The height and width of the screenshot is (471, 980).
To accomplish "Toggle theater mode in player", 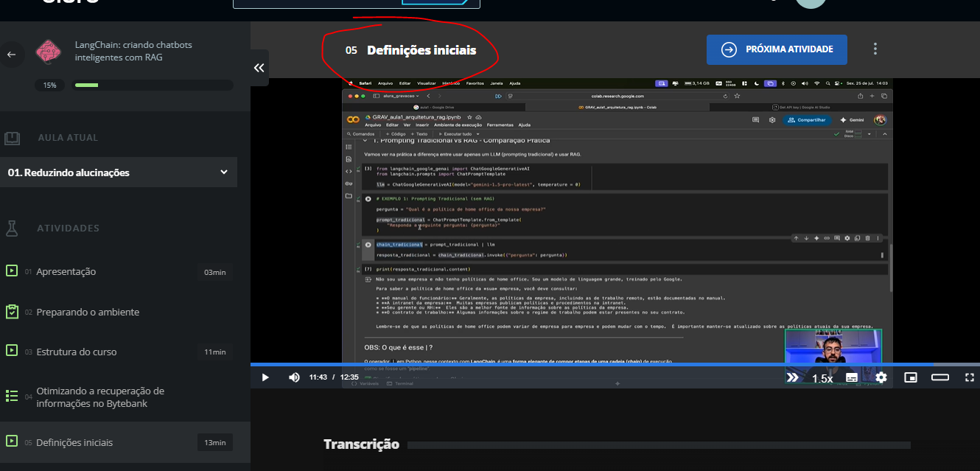I will coord(940,377).
